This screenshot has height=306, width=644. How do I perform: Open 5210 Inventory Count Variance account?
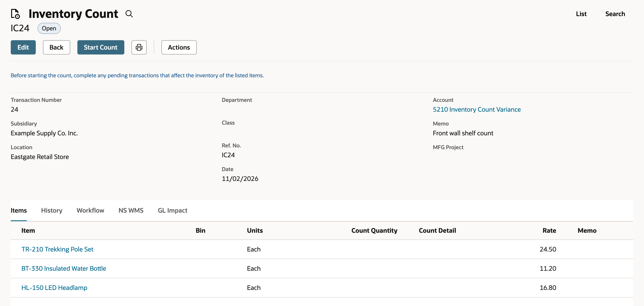tap(477, 109)
